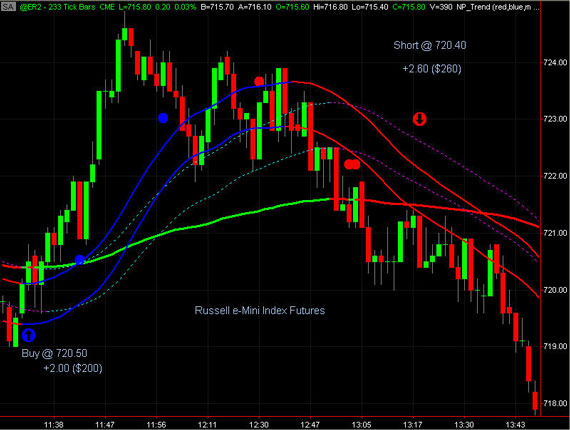Click the '+2.60 ($260)' profit annotation
This screenshot has height=430, width=570.
point(432,69)
